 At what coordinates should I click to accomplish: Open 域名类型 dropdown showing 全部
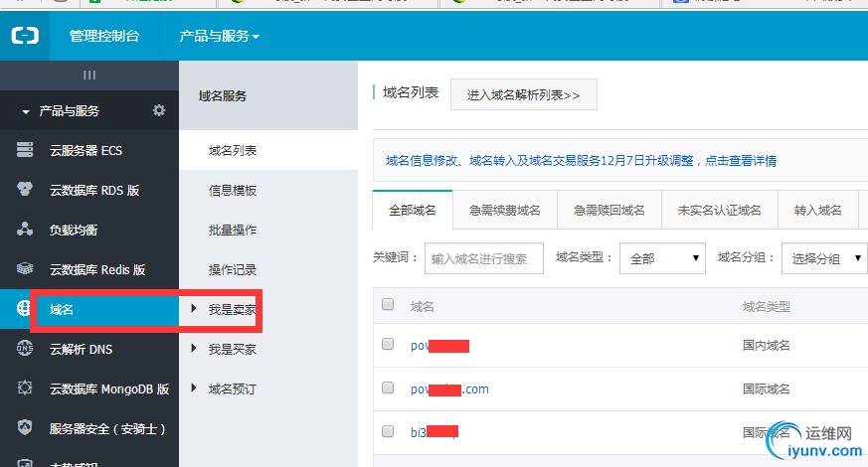click(x=662, y=258)
